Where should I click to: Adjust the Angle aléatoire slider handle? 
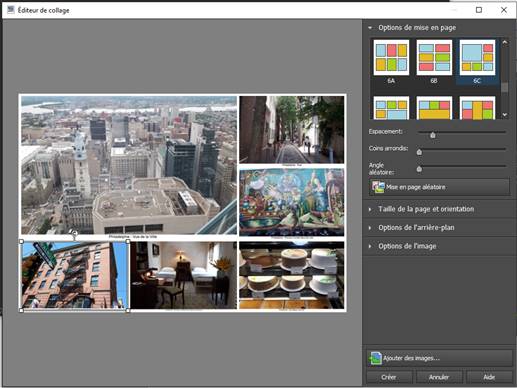[x=419, y=169]
